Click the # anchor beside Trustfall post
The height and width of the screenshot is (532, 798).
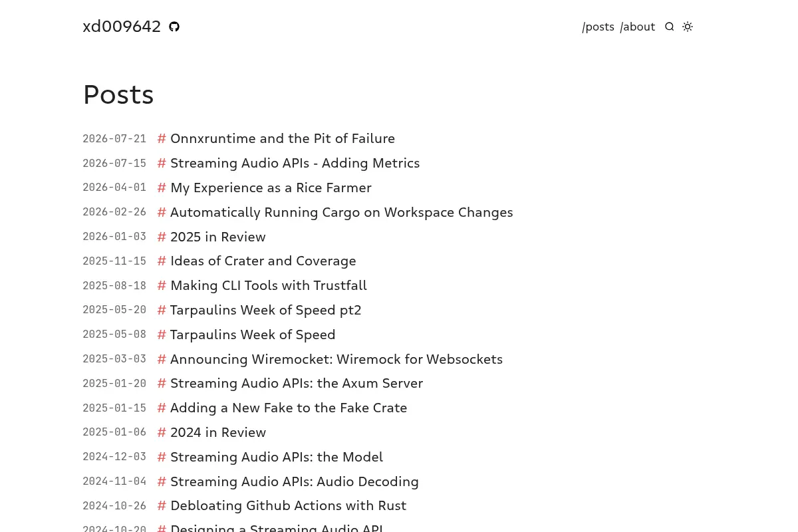point(162,285)
